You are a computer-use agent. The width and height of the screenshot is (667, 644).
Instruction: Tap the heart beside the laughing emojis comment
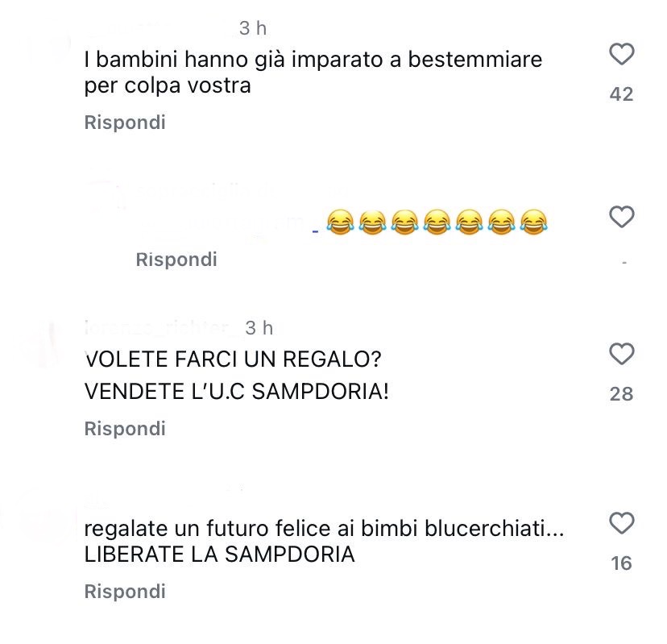pyautogui.click(x=621, y=218)
